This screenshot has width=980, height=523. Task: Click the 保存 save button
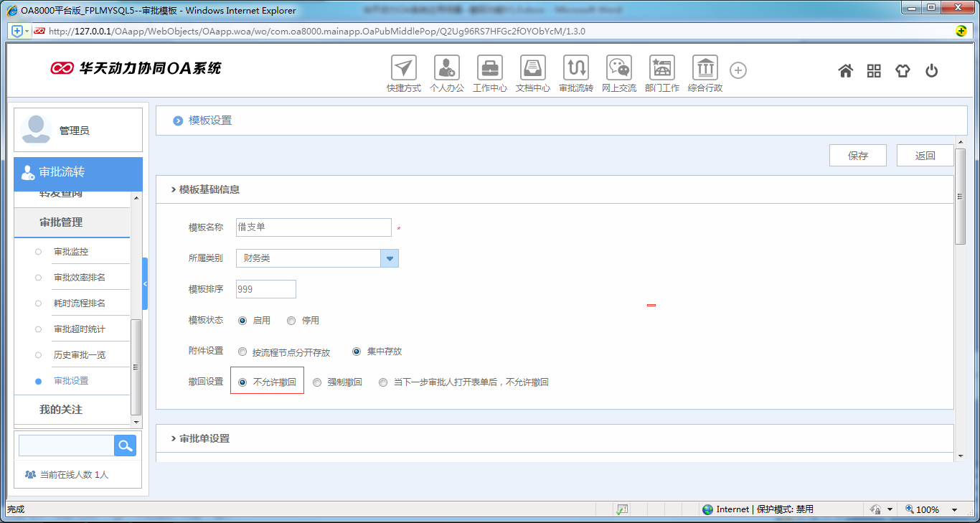point(857,155)
